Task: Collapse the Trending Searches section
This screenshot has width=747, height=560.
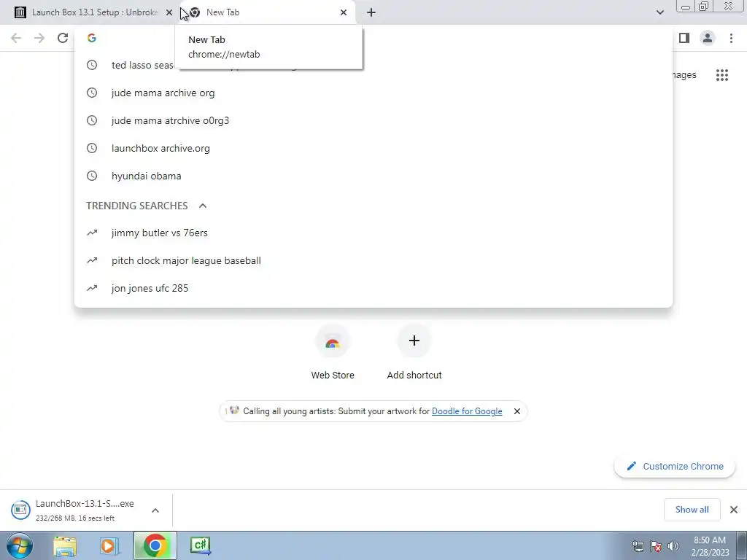Action: [203, 206]
